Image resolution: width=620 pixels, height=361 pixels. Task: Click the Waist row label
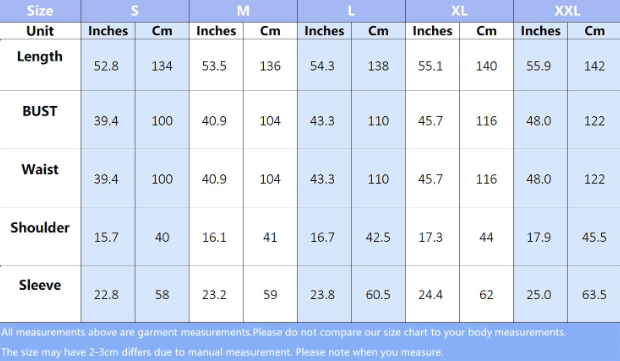click(x=40, y=169)
